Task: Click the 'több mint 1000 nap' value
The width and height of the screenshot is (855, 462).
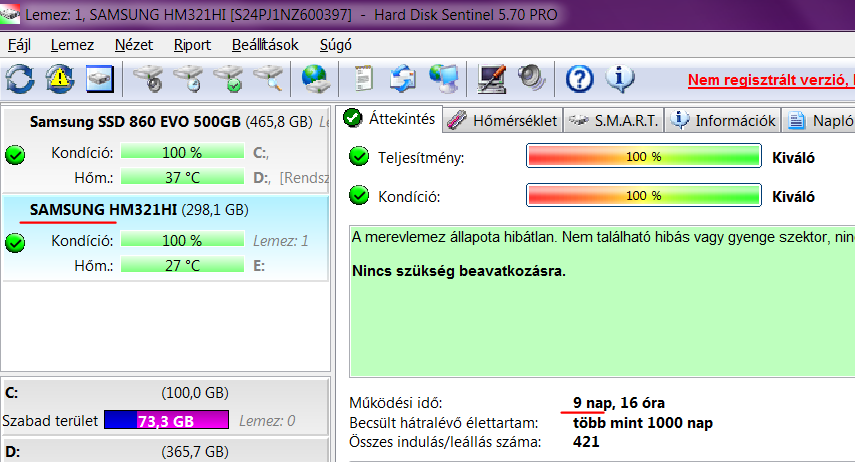Action: pos(642,423)
